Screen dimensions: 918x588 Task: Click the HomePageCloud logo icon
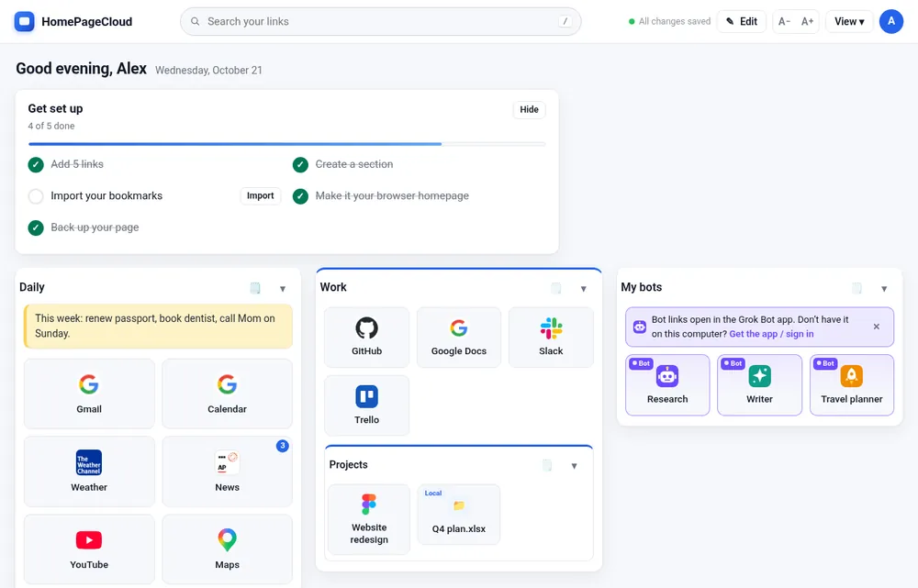[x=24, y=22]
